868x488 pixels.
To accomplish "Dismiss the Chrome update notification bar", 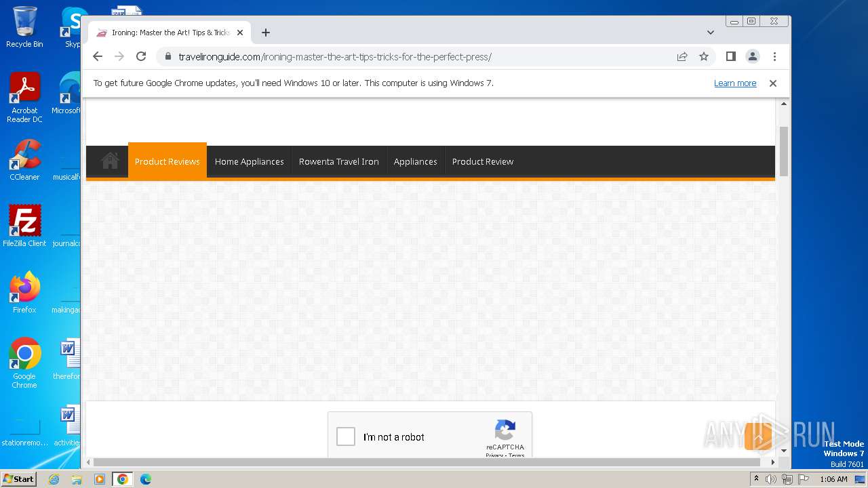I will point(772,83).
